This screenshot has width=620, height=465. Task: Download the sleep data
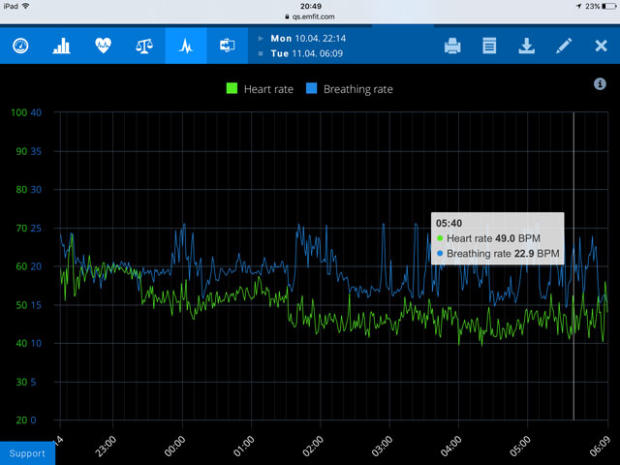tap(526, 46)
